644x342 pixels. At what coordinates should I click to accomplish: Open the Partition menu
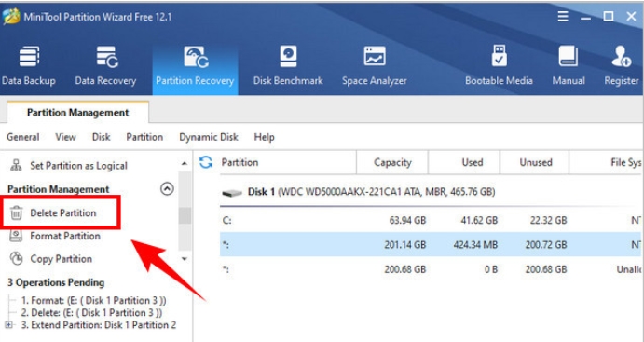coord(144,137)
